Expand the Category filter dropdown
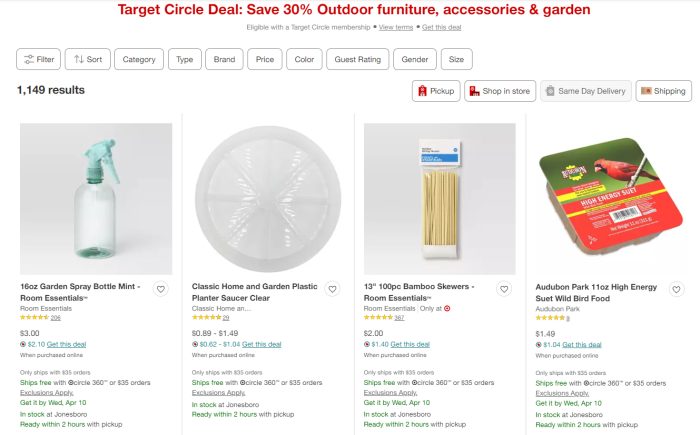 coord(139,59)
